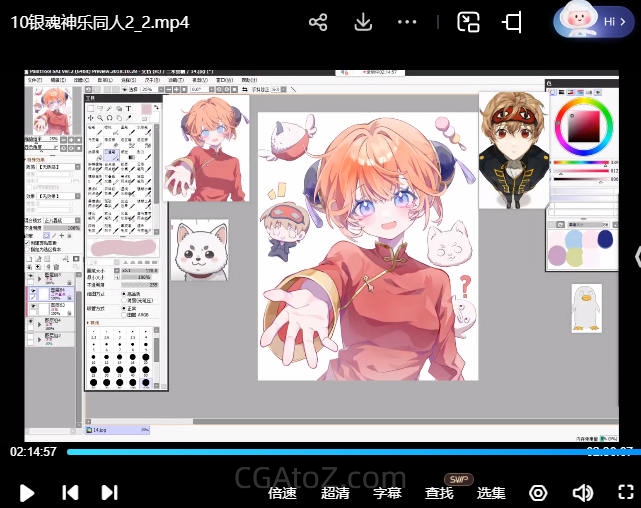641x508 pixels.
Task: Open the Hi assistant button
Action: [597, 21]
